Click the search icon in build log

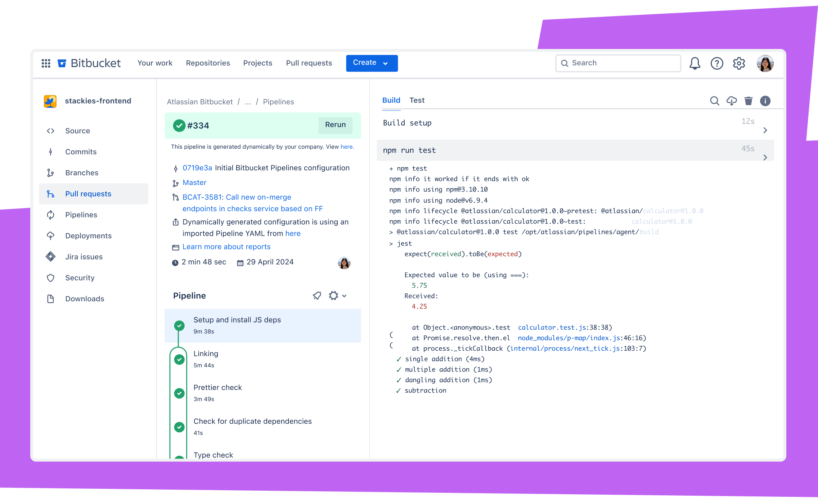coord(715,101)
